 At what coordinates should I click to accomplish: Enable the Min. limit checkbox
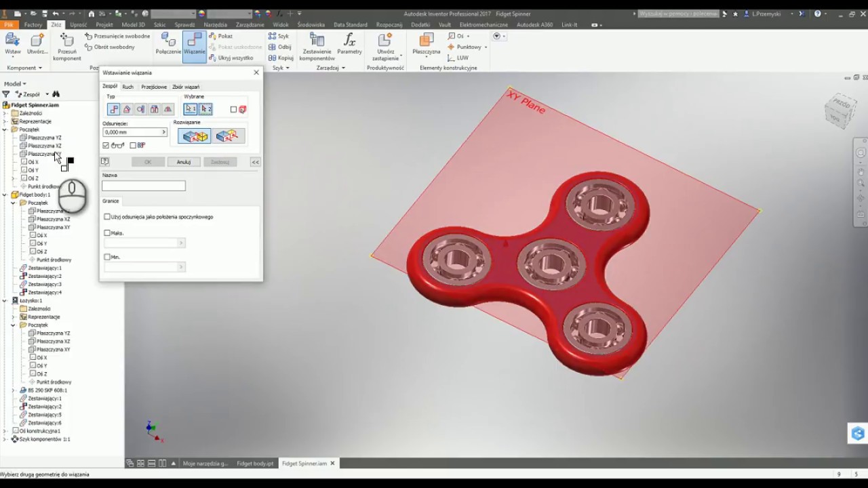[x=107, y=258]
